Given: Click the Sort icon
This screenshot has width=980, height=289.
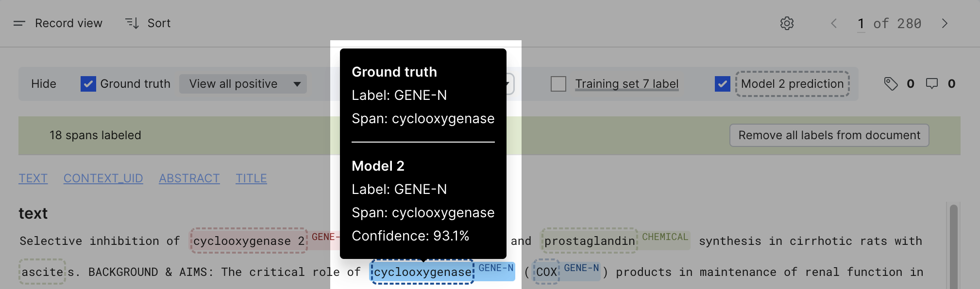Looking at the screenshot, I should coord(132,23).
